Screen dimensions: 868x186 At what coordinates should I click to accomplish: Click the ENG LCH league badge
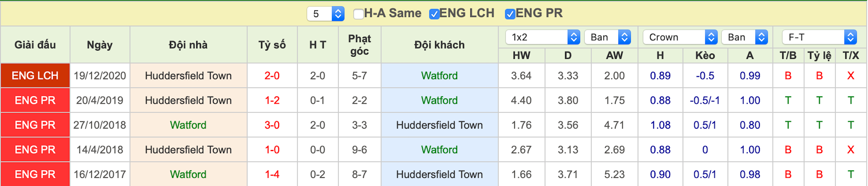pos(35,76)
